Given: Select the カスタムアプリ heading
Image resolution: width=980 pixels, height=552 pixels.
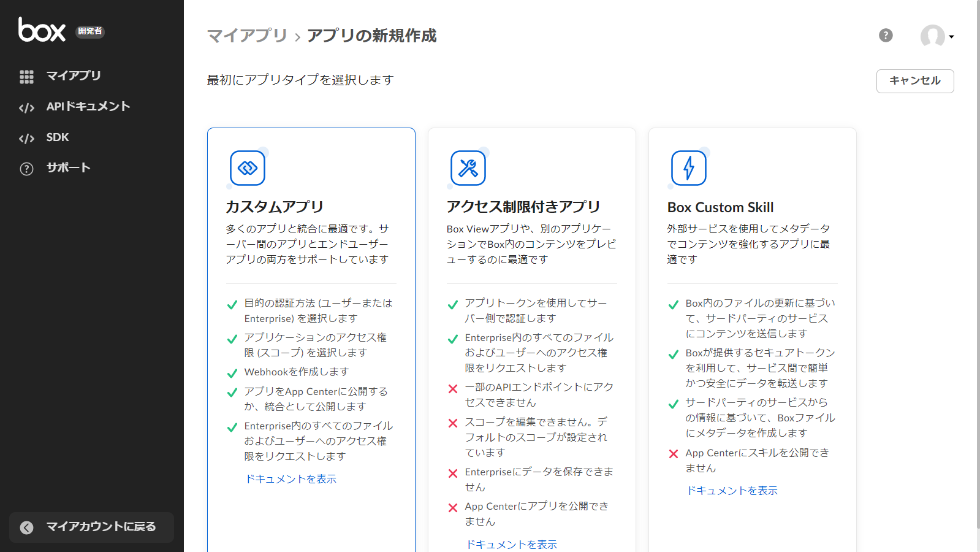Looking at the screenshot, I should [x=275, y=207].
